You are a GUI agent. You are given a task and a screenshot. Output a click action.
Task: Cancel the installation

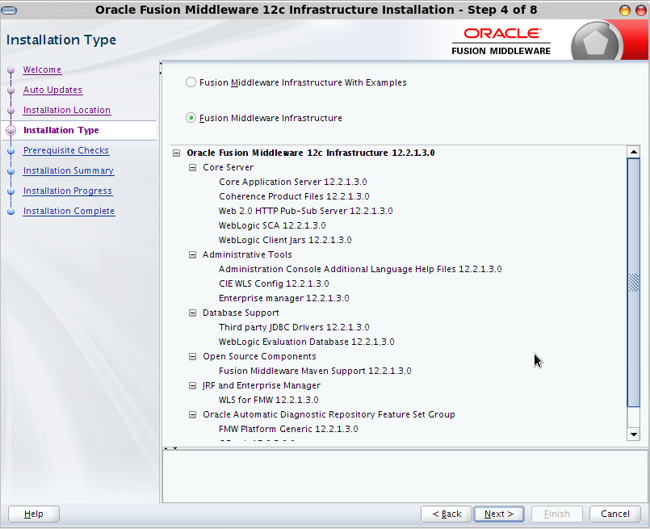click(x=615, y=514)
